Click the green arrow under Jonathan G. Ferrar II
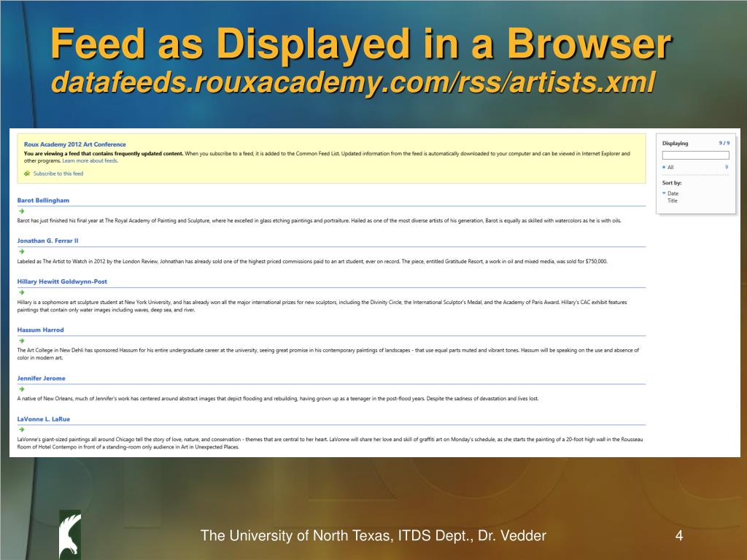 [x=21, y=252]
